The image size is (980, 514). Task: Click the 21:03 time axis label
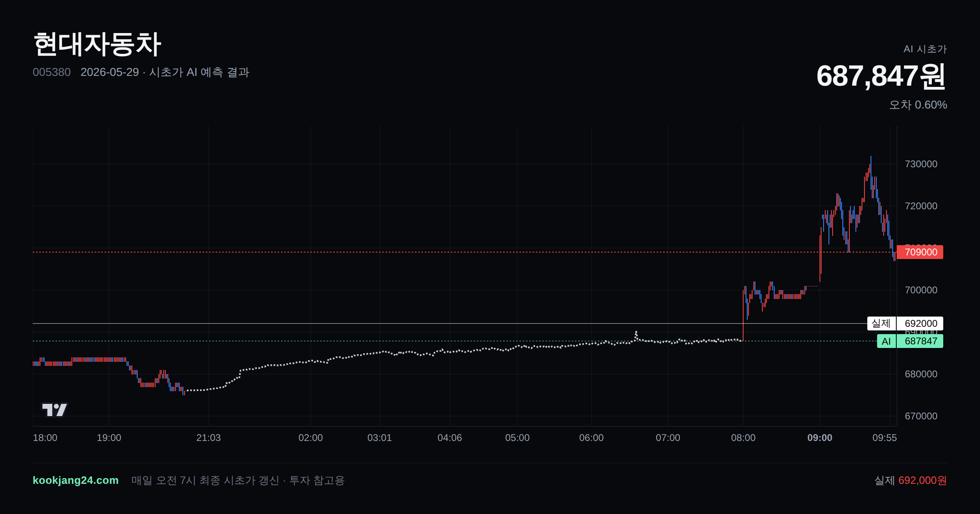(209, 438)
